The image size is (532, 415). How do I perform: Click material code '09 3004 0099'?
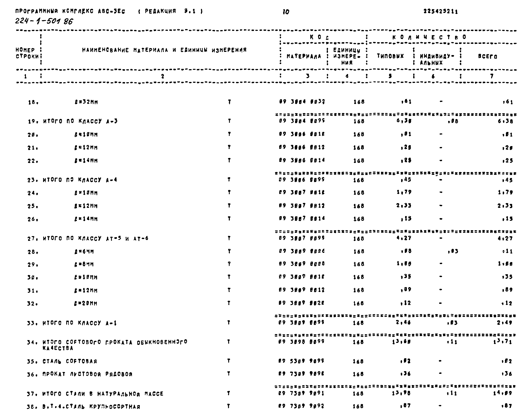[302, 121]
